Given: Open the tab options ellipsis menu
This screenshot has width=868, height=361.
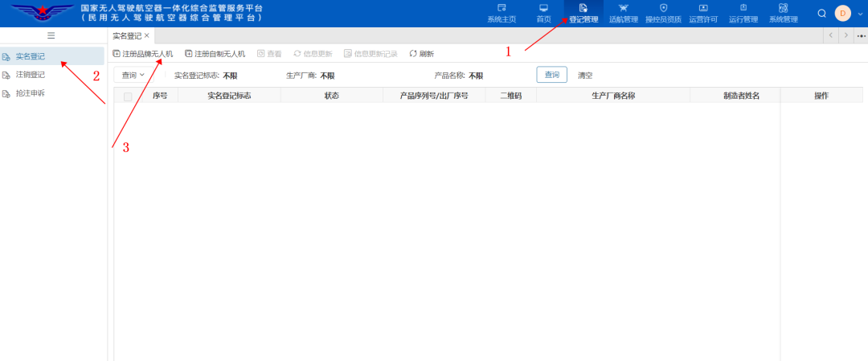Looking at the screenshot, I should pyautogui.click(x=861, y=36).
